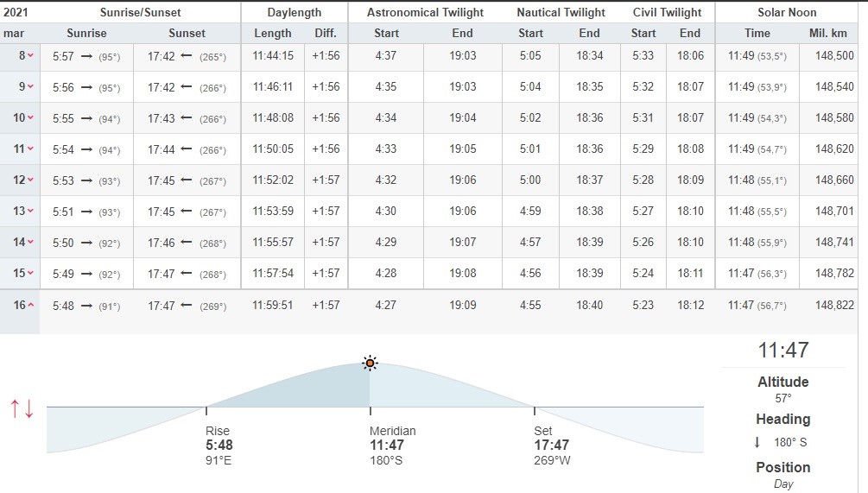Click the Mil. km column header

pyautogui.click(x=827, y=33)
